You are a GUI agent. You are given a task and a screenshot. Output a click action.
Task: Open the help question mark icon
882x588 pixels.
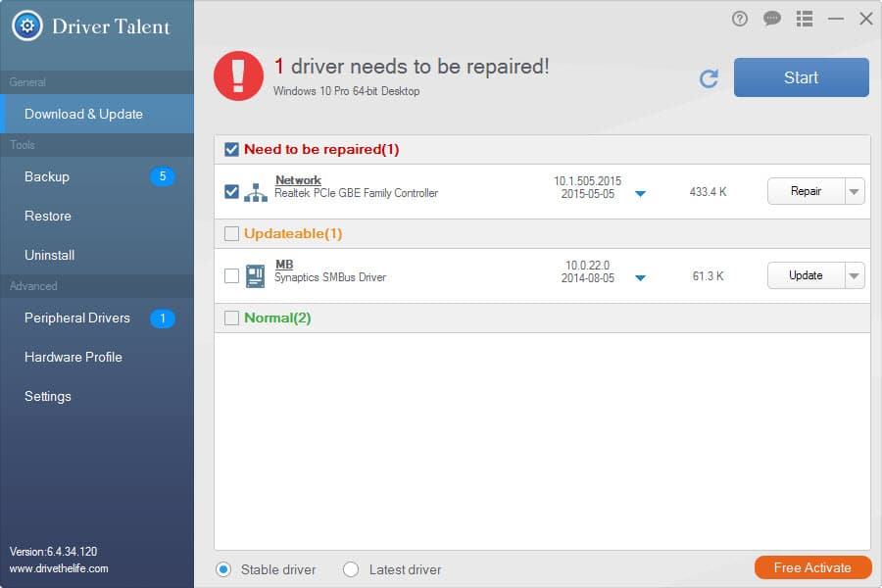740,19
